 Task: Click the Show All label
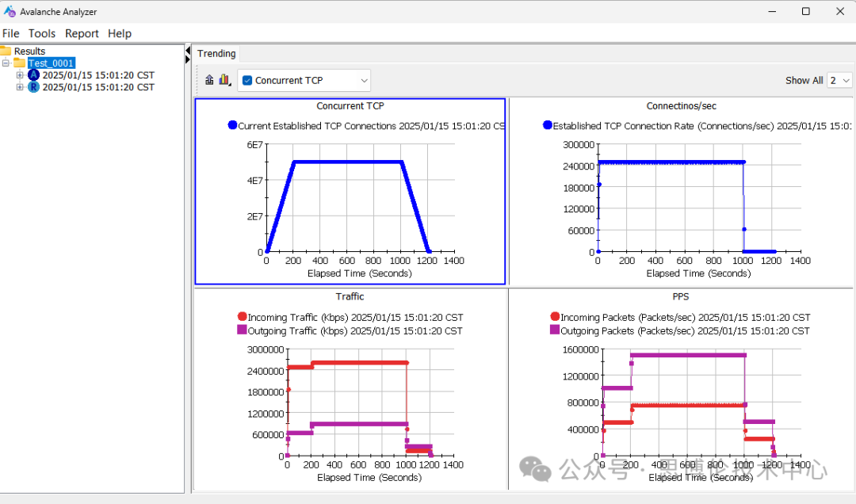804,80
